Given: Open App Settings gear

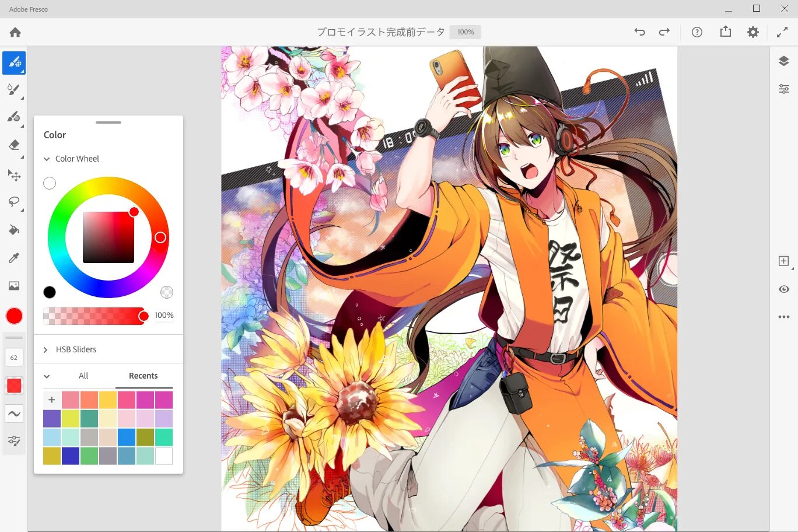Looking at the screenshot, I should [x=753, y=32].
